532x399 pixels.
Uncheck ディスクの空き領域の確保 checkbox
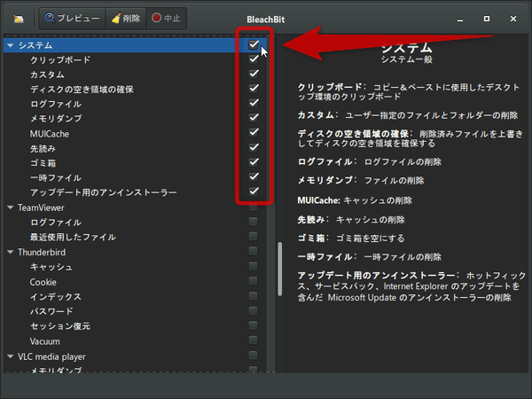[x=254, y=88]
